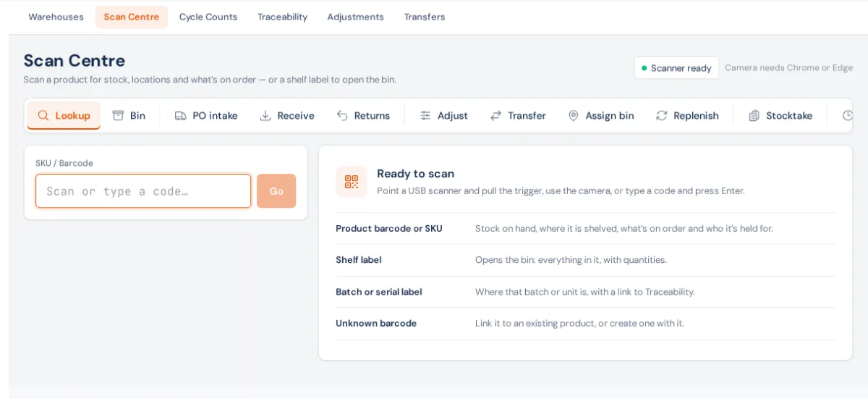Screen dimensions: 868x399
Task: Click the 'Stock on hand' description text
Action: (x=624, y=228)
